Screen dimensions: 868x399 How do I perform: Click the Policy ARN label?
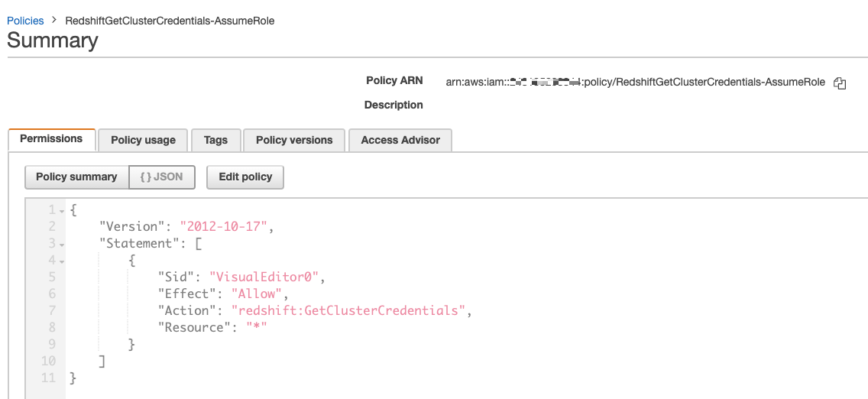click(394, 81)
